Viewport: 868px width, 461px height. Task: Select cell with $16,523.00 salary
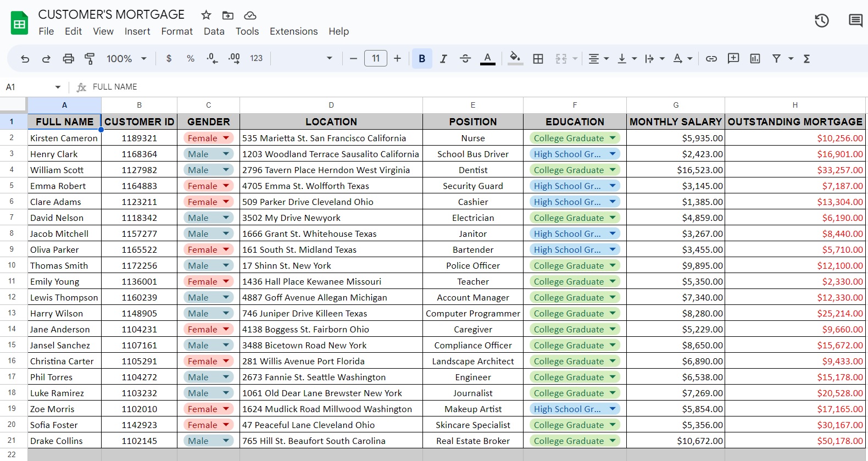tap(676, 170)
